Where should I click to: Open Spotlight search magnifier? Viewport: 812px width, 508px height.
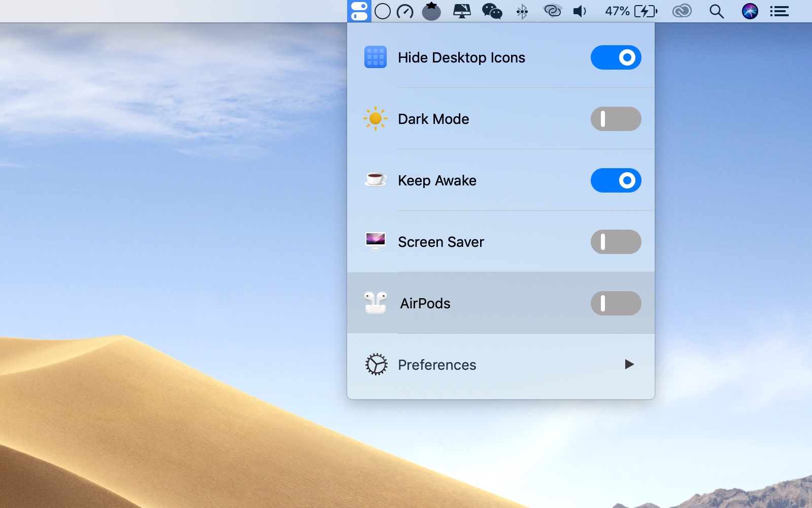click(x=716, y=11)
